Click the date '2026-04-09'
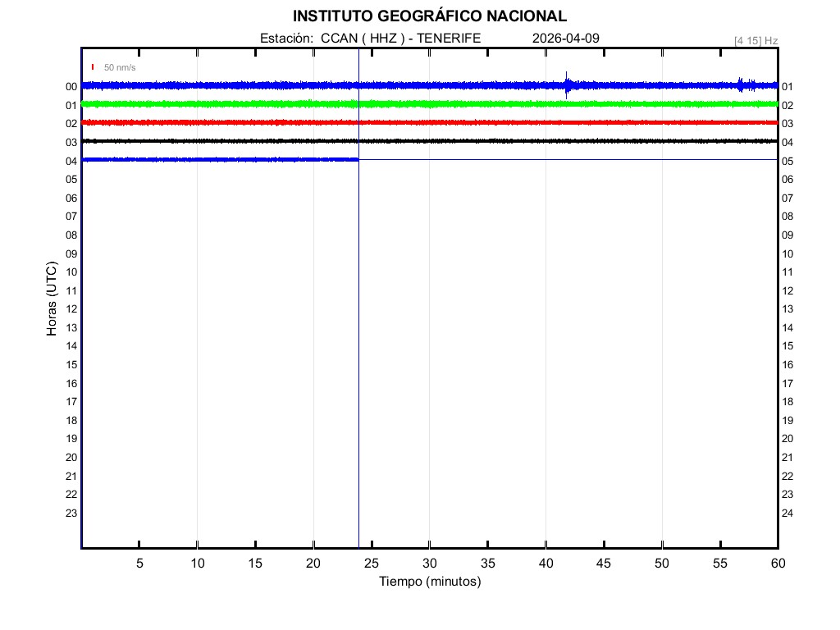840x630 pixels. click(560, 39)
